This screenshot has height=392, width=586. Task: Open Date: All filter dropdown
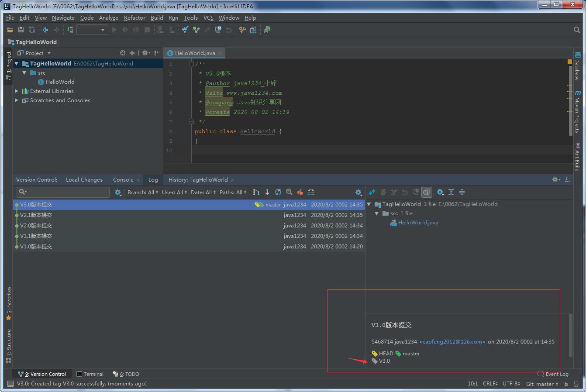click(203, 192)
